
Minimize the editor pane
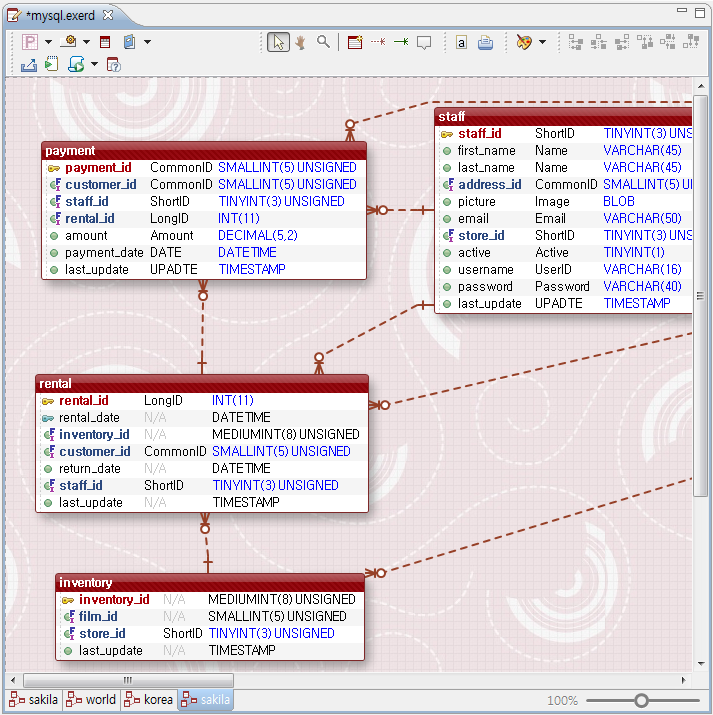[682, 10]
